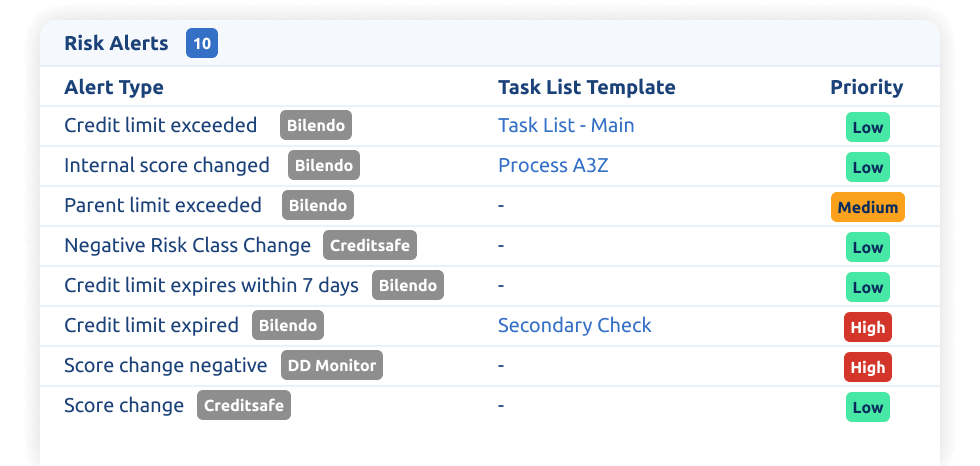Click the Low priority badge for Credit limit exceeded
Viewport: 980px width, 466px height.
[x=867, y=128]
